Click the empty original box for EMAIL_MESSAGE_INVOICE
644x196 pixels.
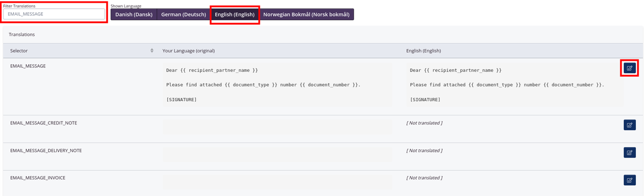pos(277,182)
